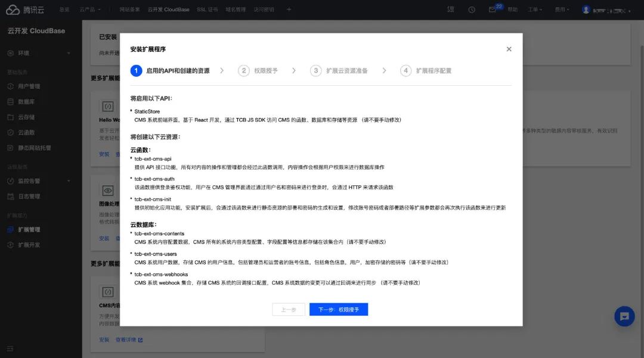The image size is (644, 358).
Task: Click 查看详情 link on CMS card
Action: pyautogui.click(x=129, y=340)
